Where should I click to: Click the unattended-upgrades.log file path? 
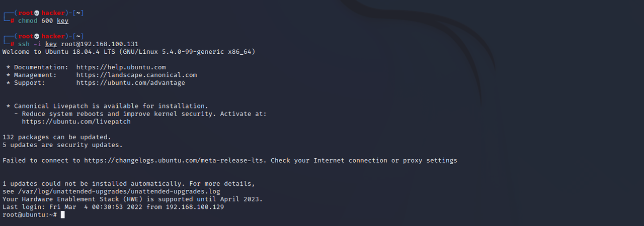(119, 191)
